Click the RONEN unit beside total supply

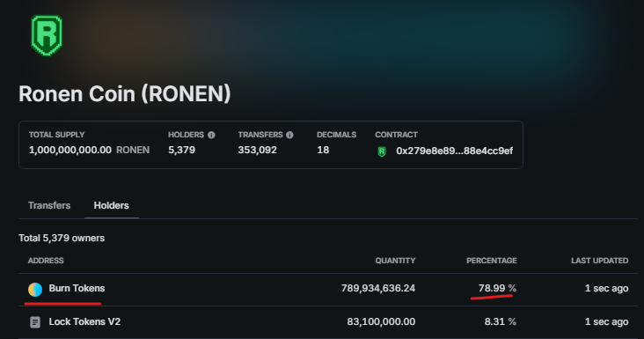click(x=133, y=150)
